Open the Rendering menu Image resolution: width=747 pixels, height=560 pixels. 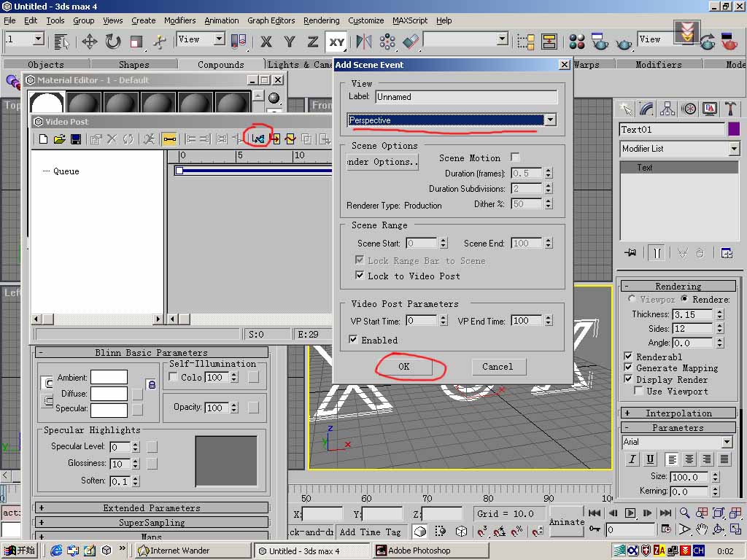321,20
